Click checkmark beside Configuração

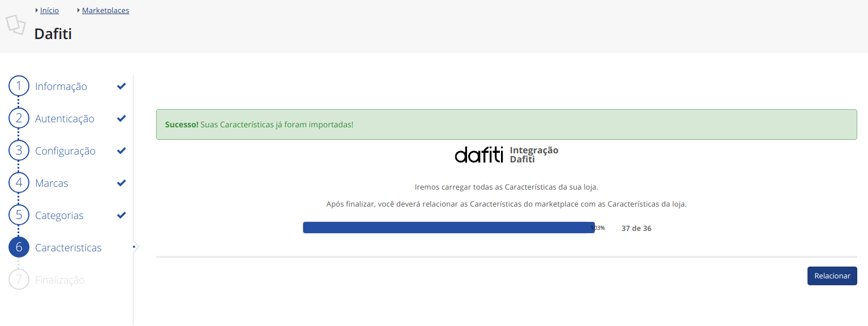pos(121,151)
